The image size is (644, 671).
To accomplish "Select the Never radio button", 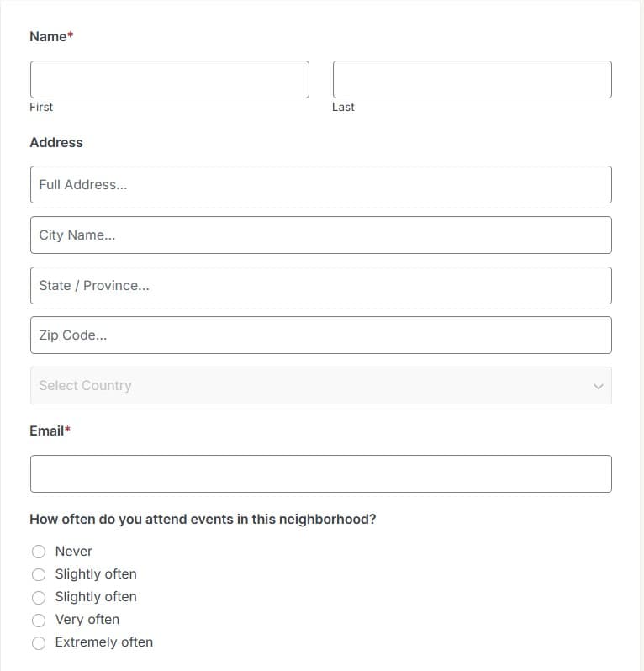I will pos(39,552).
